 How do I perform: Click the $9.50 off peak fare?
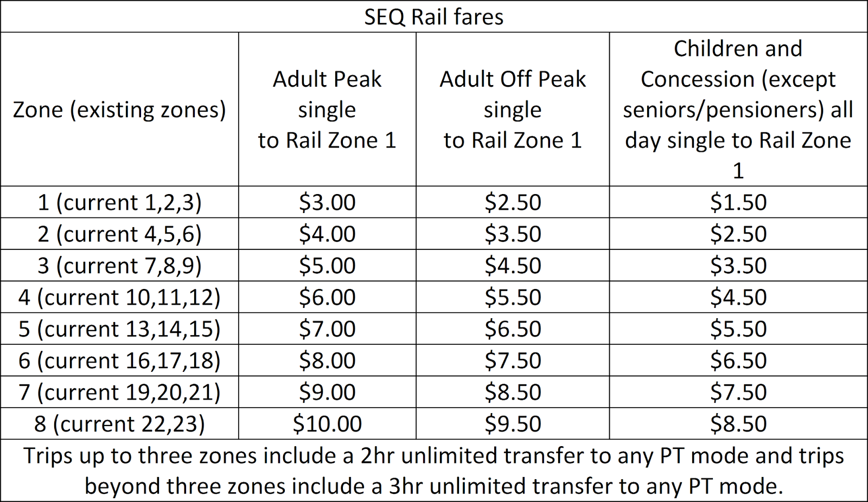click(513, 423)
